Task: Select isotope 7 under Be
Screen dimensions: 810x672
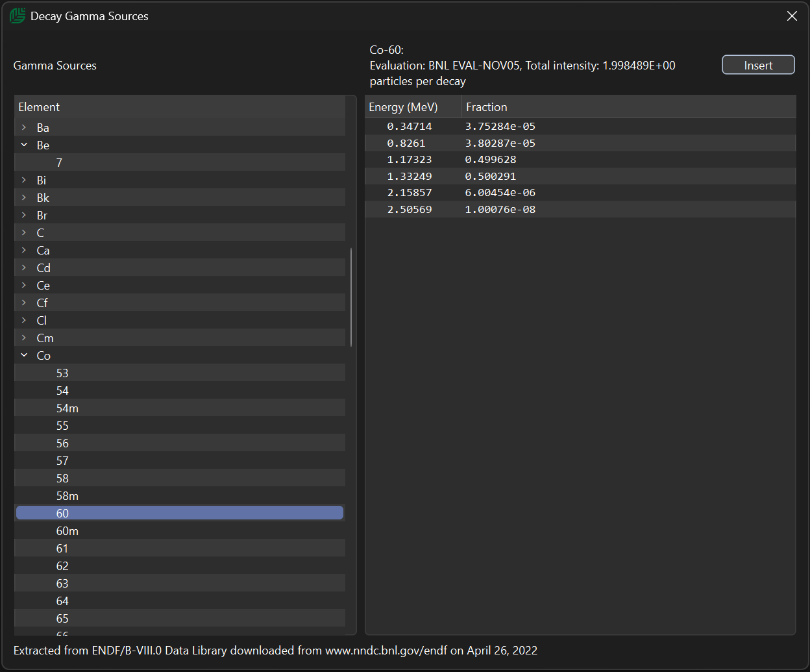Action: click(x=180, y=162)
